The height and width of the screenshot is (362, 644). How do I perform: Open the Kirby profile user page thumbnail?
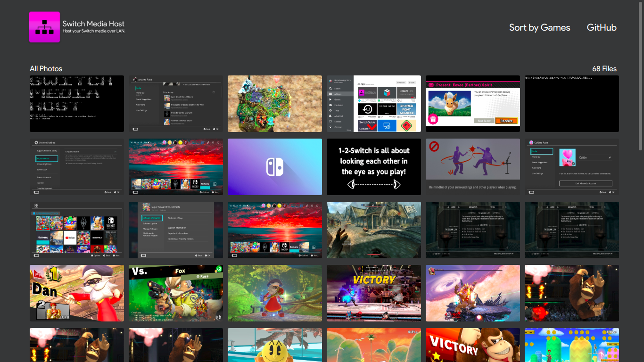click(x=572, y=167)
